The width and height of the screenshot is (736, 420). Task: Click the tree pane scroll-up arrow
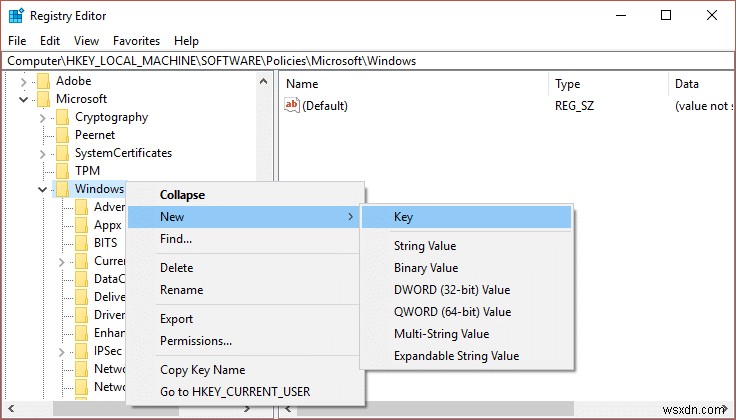[264, 81]
